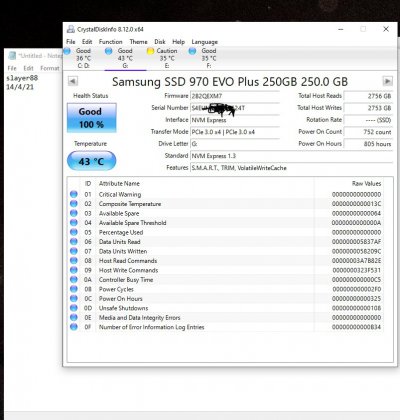Select the Critical Warning attribute name
Viewport: 400px width, 420px height.
pyautogui.click(x=120, y=194)
